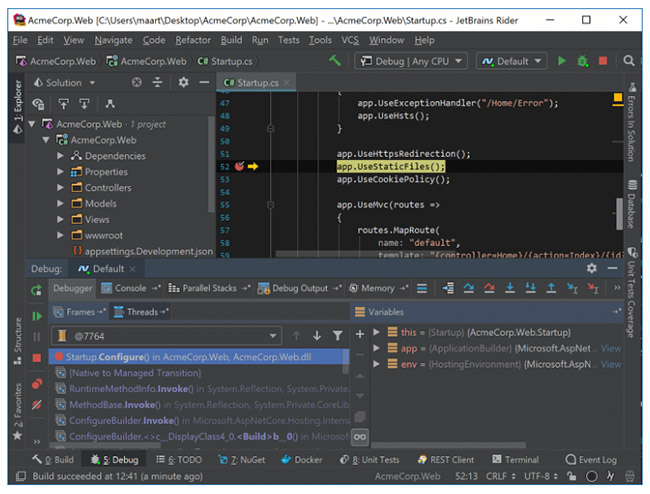Viewport: 650px width, 494px height.
Task: Expand the Models folder
Action: [61, 203]
